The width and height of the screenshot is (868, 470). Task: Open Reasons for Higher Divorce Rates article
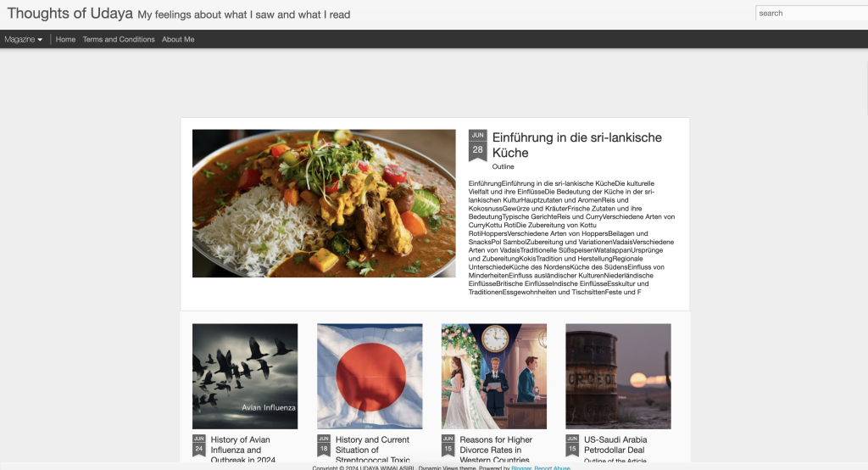pos(495,450)
